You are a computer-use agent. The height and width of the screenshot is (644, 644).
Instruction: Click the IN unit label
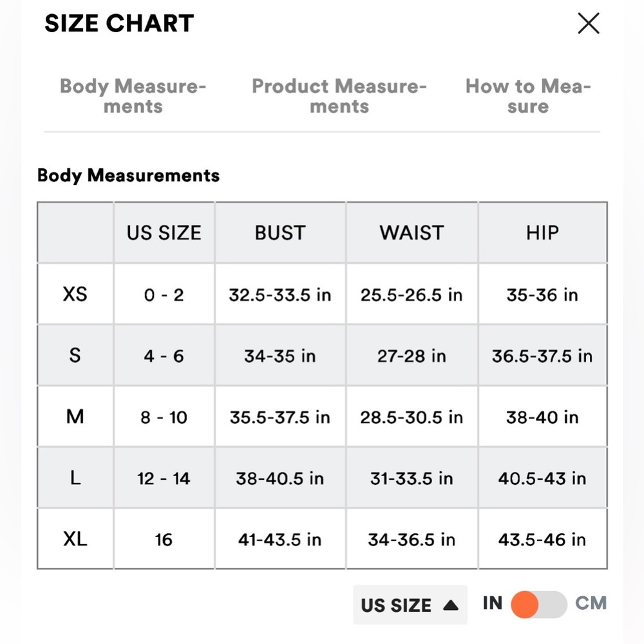click(493, 603)
